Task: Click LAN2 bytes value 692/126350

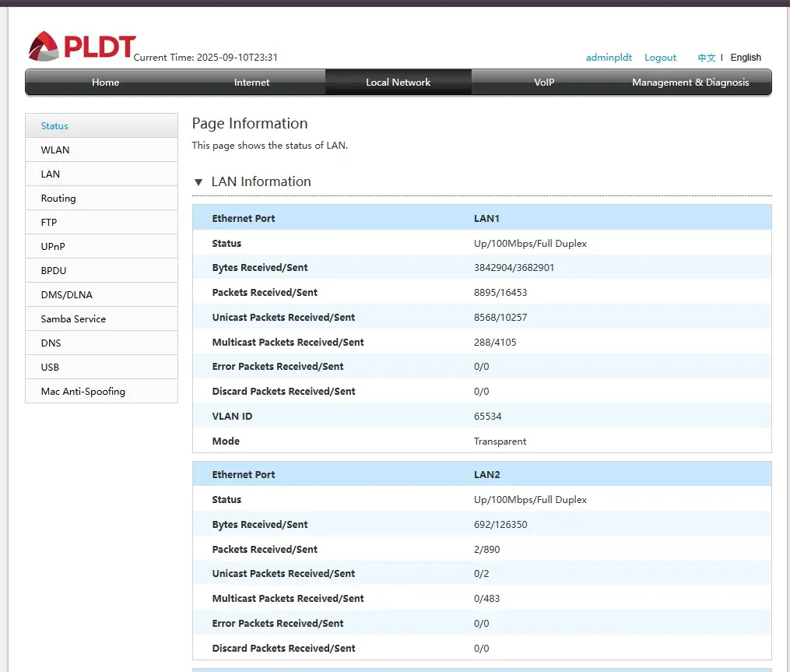Action: coord(500,524)
